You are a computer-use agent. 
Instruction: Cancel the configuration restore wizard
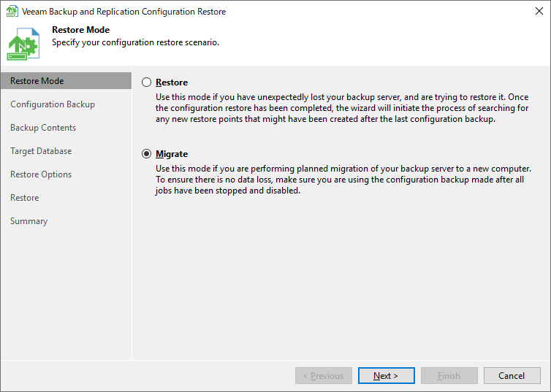[512, 376]
